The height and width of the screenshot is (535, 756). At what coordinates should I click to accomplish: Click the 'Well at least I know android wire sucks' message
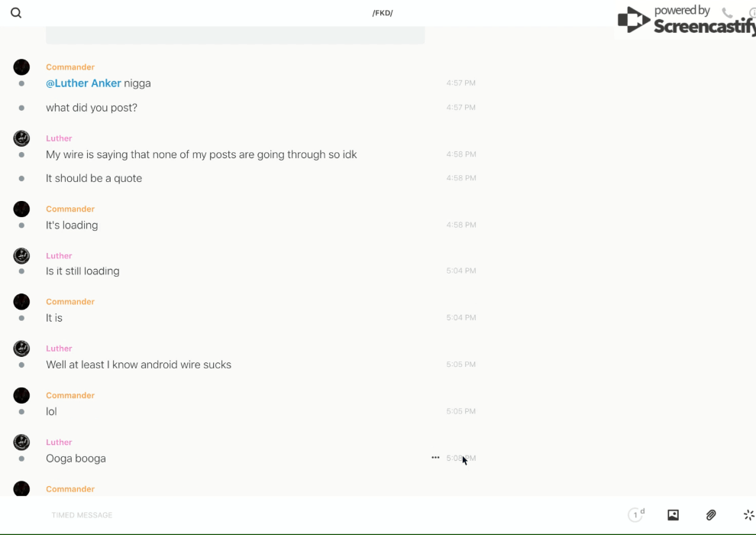pos(138,365)
